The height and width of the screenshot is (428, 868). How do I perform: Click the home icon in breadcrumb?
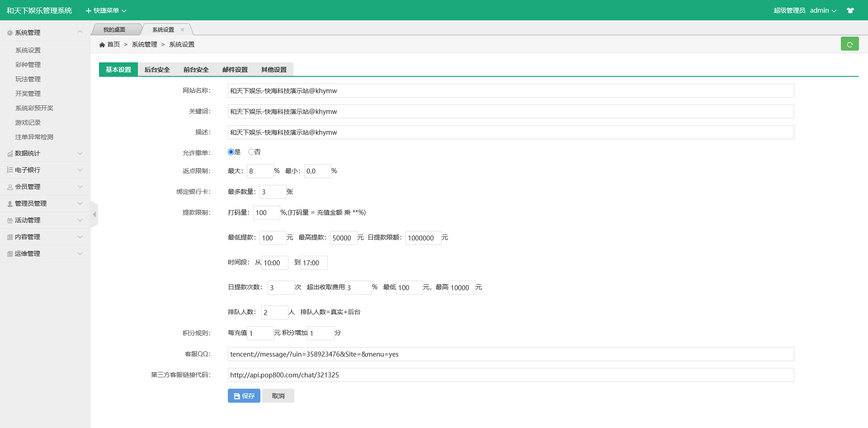[x=102, y=45]
